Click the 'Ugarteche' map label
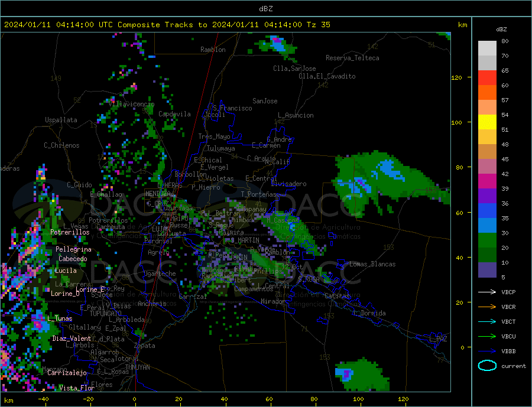Screen dimensions: 532x407 (x=160, y=273)
